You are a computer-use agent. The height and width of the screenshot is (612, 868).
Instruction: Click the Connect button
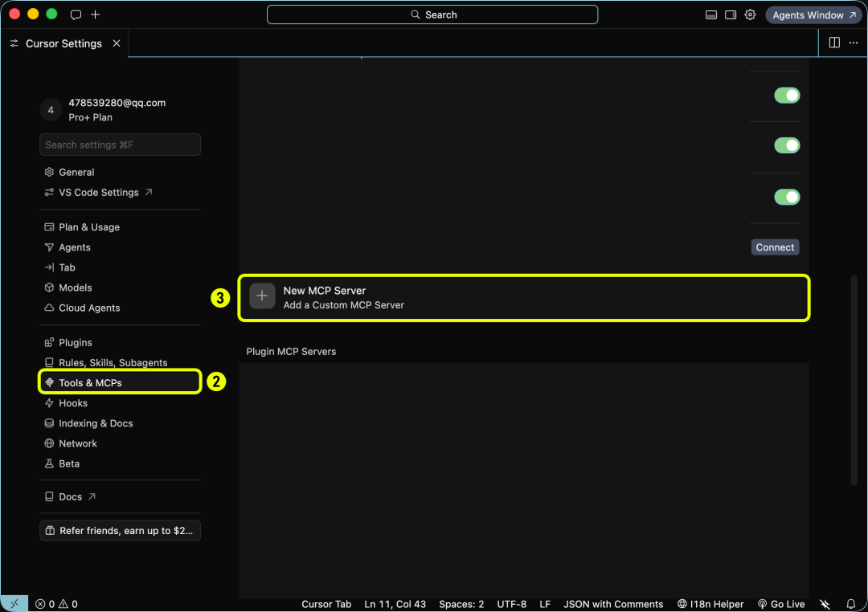pyautogui.click(x=775, y=247)
